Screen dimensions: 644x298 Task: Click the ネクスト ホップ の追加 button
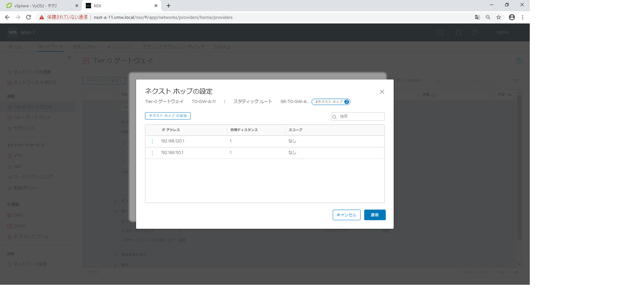(x=168, y=116)
